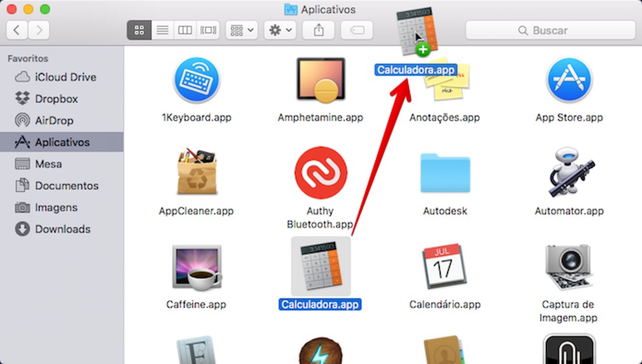The height and width of the screenshot is (364, 642).
Task: Close the Finder window with red button
Action: coord(12,9)
